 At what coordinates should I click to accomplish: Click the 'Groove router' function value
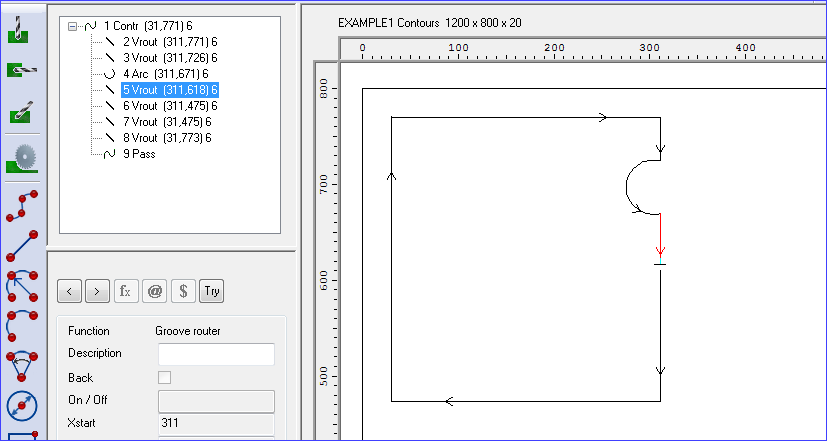[188, 331]
